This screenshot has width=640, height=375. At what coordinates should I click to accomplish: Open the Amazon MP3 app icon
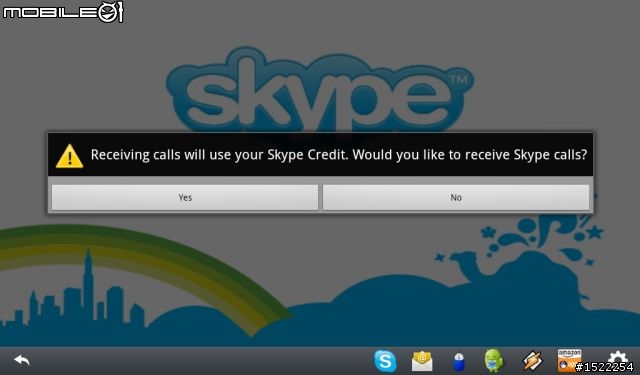coord(569,361)
